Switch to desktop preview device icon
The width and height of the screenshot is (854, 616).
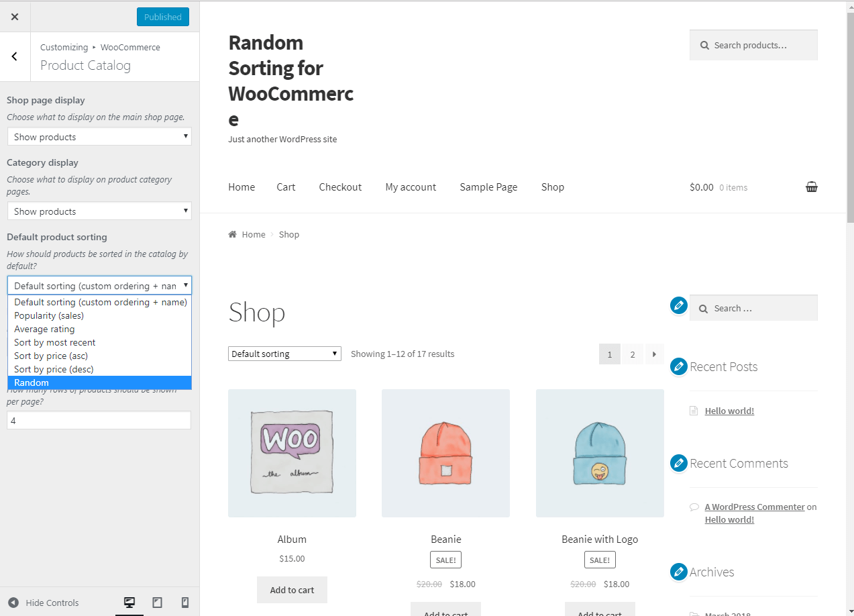129,603
